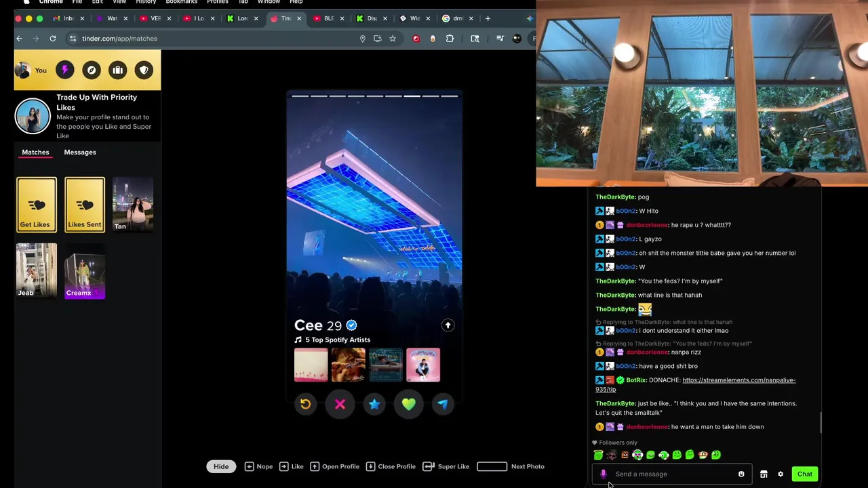The height and width of the screenshot is (488, 868).
Task: Open the Likes Sent gold card
Action: 85,204
